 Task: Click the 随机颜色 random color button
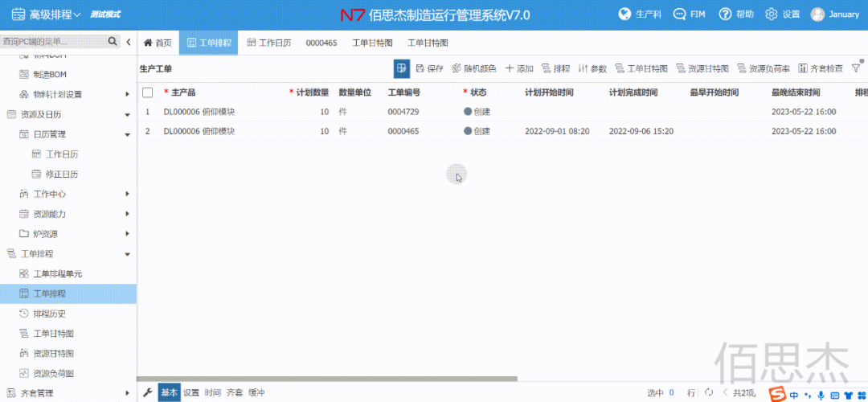pyautogui.click(x=474, y=69)
